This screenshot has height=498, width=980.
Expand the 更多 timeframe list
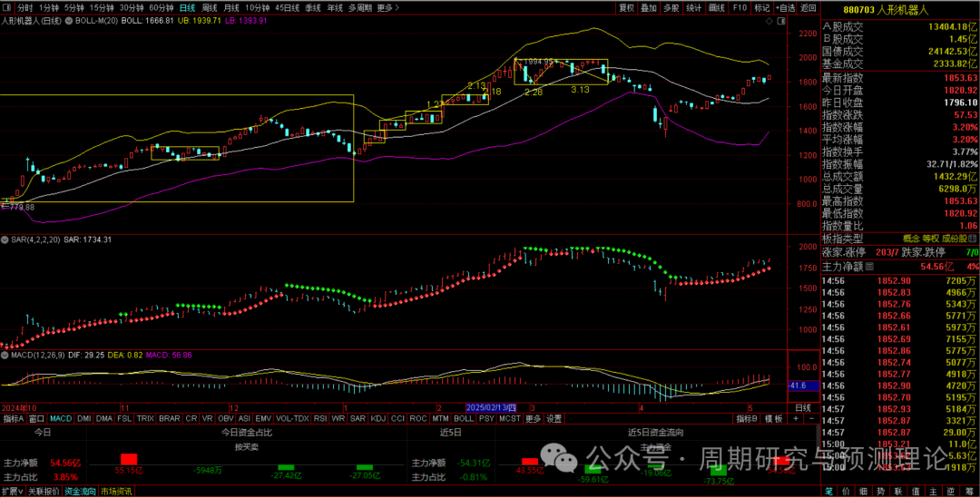(x=387, y=7)
